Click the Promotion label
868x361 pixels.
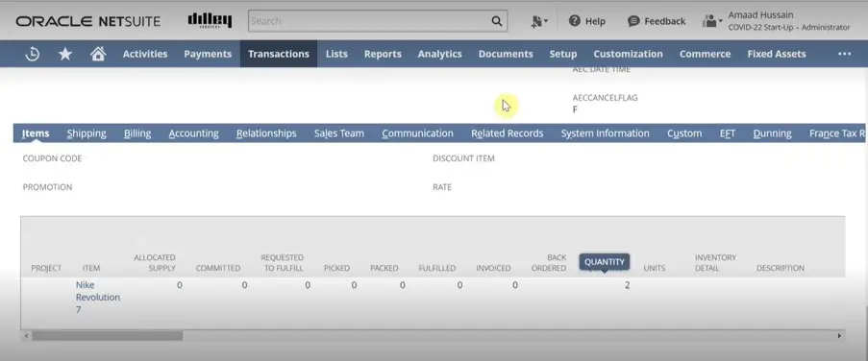pos(47,187)
